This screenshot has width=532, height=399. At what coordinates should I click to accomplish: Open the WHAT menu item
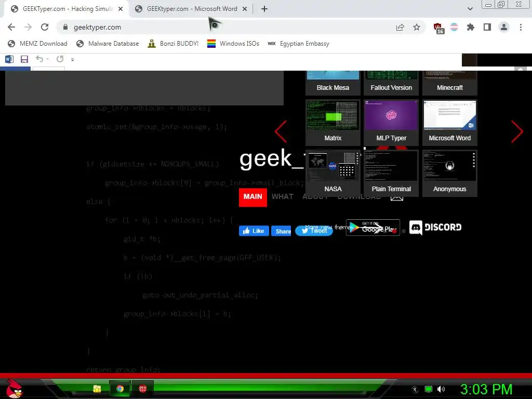pos(282,197)
